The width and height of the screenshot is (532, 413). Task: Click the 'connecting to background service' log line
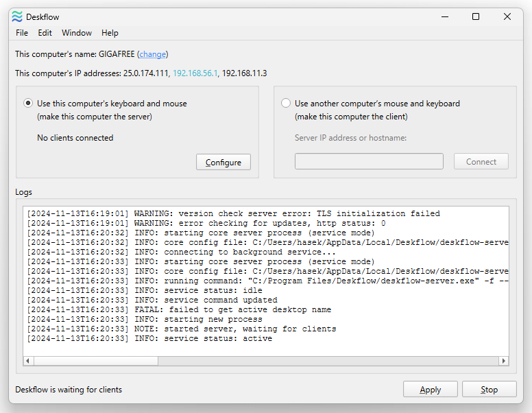coord(181,252)
